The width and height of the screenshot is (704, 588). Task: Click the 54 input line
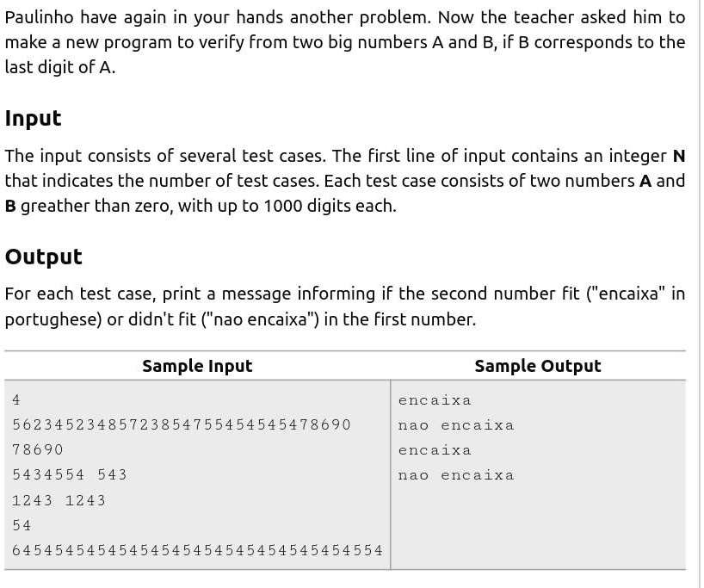[22, 525]
